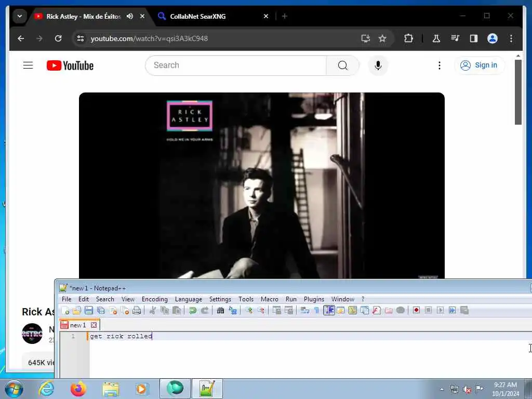Toggle indent guide toolbar button
The width and height of the screenshot is (532, 399).
pos(329,310)
